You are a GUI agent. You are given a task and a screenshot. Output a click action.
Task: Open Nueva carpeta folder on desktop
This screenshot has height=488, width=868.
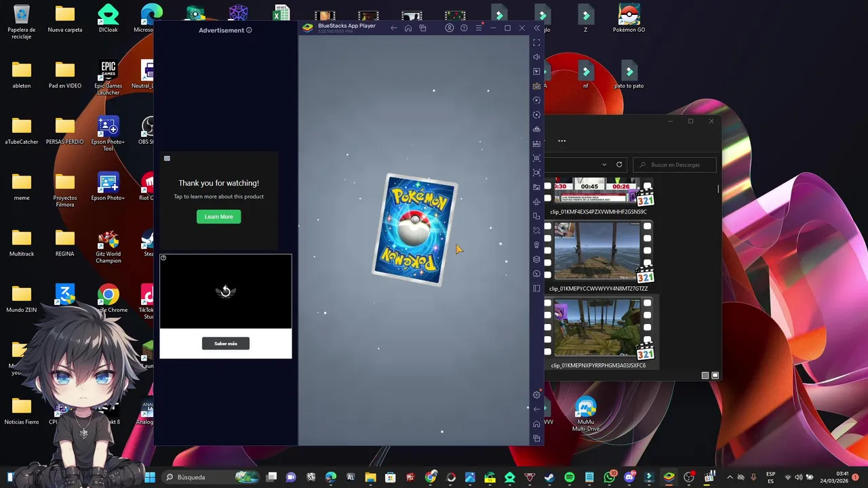coord(65,18)
